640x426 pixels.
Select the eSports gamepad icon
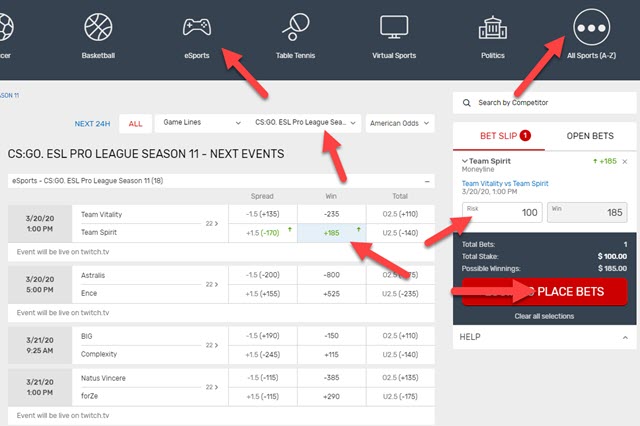pos(196,29)
